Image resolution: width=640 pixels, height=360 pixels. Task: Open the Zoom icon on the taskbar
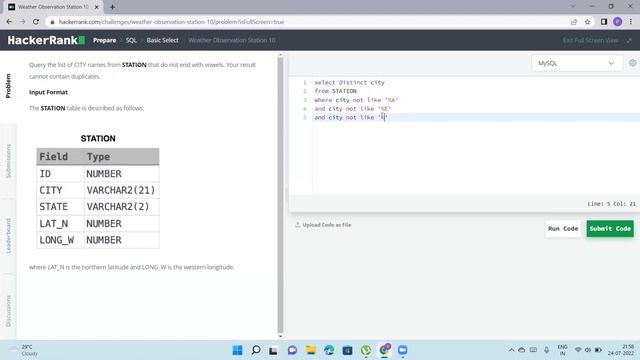[403, 350]
